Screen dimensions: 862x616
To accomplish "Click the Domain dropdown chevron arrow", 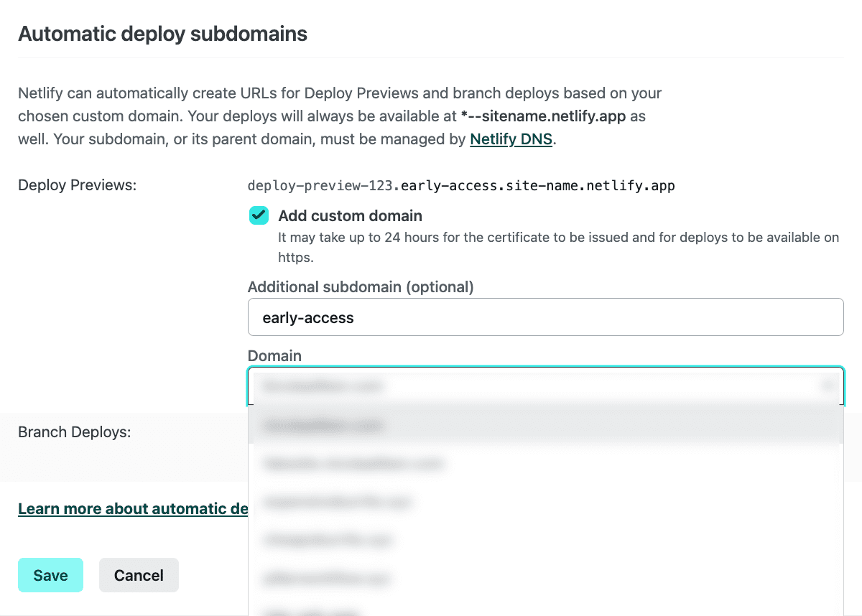I will [828, 386].
